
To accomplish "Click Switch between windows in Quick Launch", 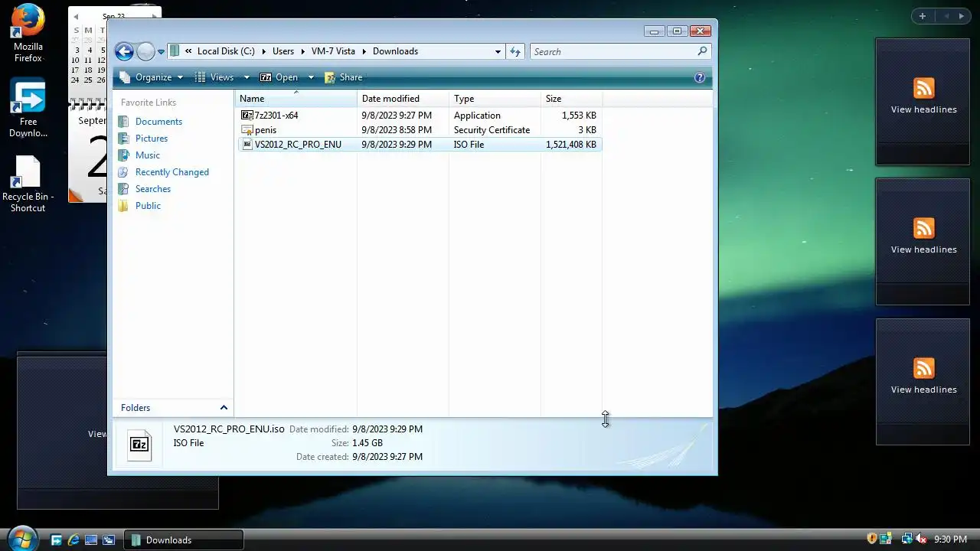I will coord(109,540).
